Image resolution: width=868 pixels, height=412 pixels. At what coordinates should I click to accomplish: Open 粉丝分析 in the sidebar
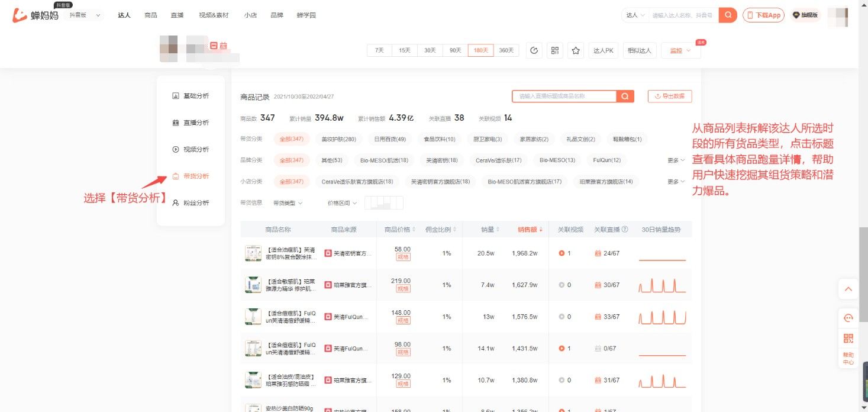click(195, 202)
